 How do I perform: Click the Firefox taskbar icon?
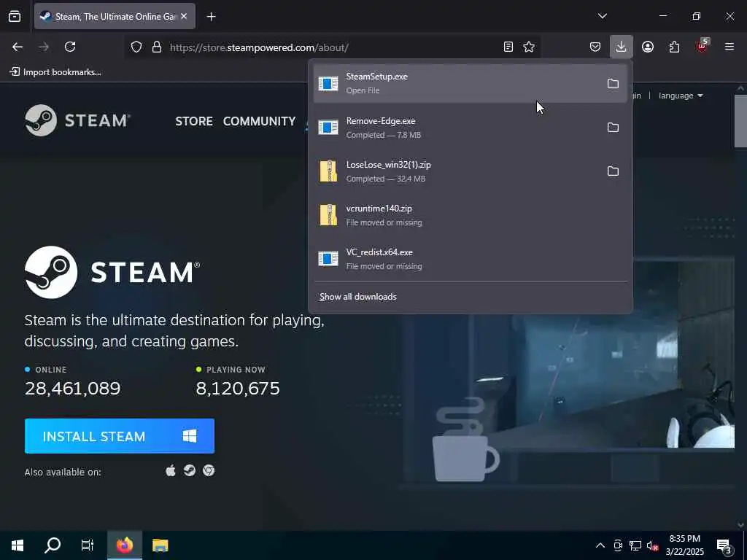click(x=124, y=545)
